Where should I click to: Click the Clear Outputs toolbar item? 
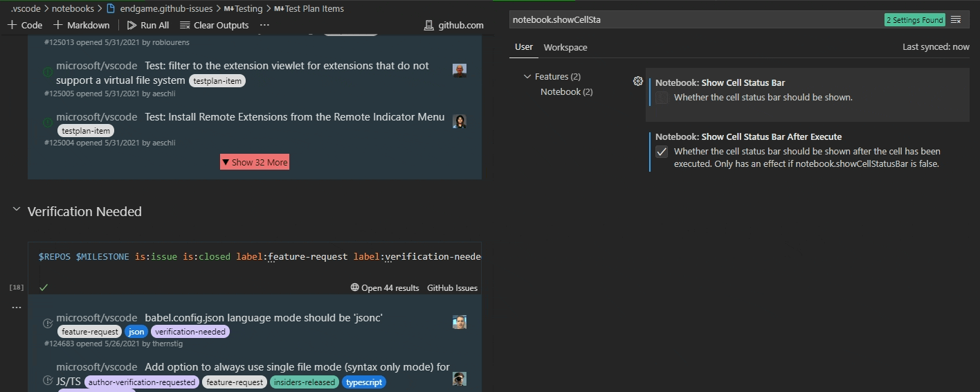(x=214, y=25)
